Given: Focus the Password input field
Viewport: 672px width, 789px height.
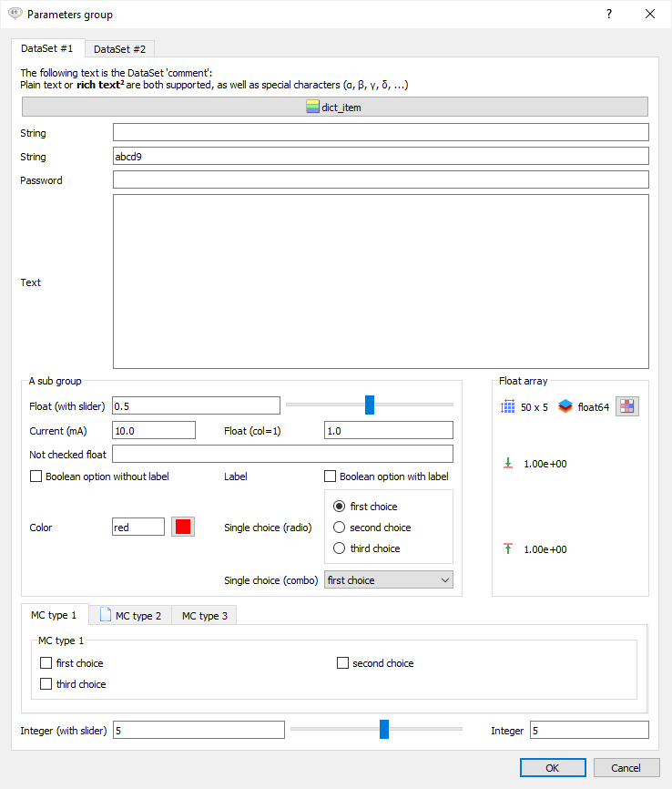Looking at the screenshot, I should click(381, 179).
